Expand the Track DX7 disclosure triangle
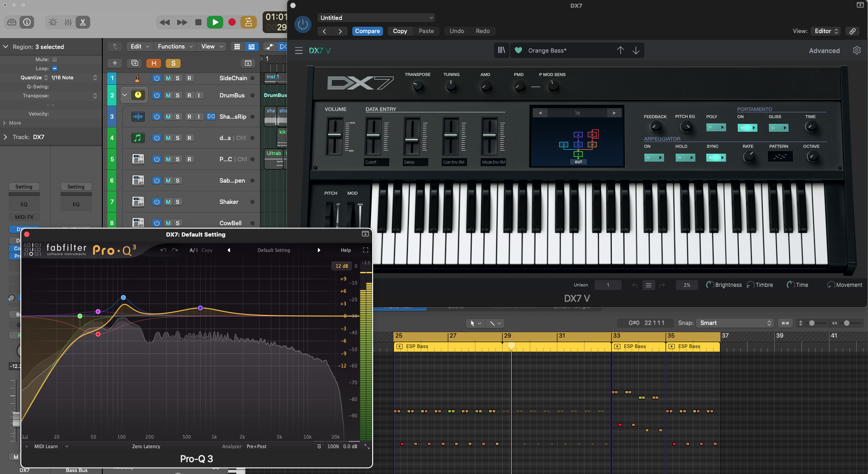Image resolution: width=868 pixels, height=474 pixels. 5,137
